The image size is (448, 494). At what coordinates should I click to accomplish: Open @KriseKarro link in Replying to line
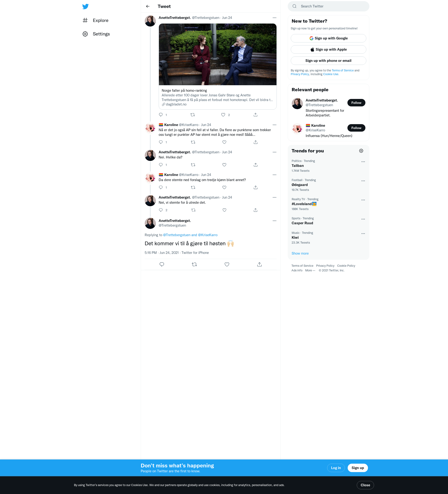tap(208, 235)
